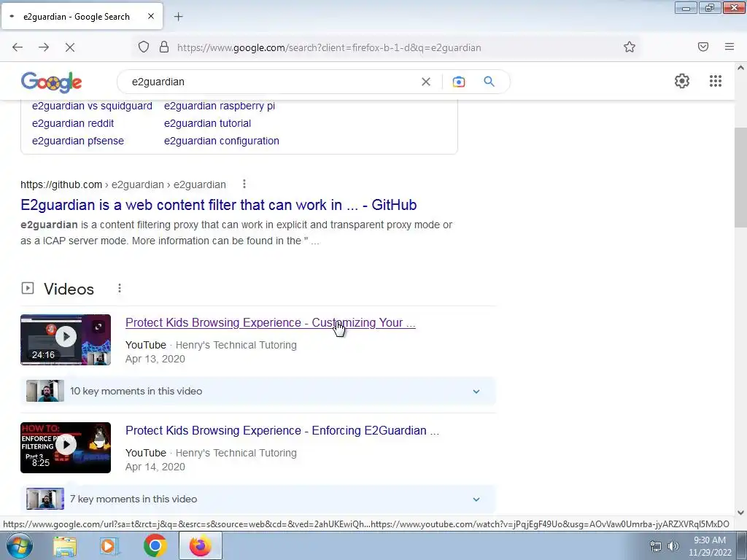Click the 10 key moments preview thumbnail
The image size is (747, 560).
[x=44, y=391]
